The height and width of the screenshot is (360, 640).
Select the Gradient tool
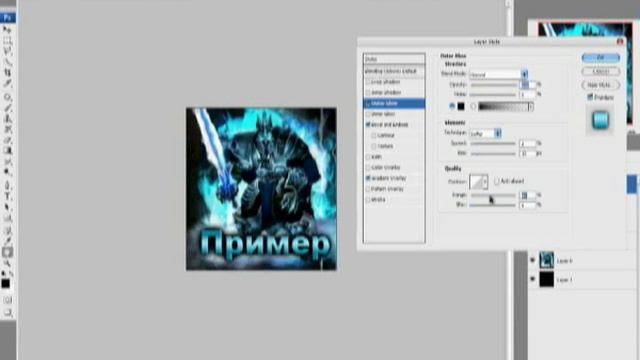tap(7, 151)
